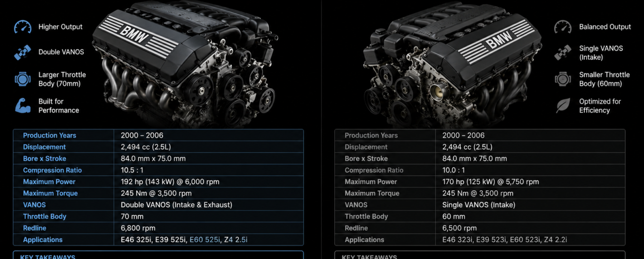Click the gray "Production Years" row label

click(x=371, y=135)
